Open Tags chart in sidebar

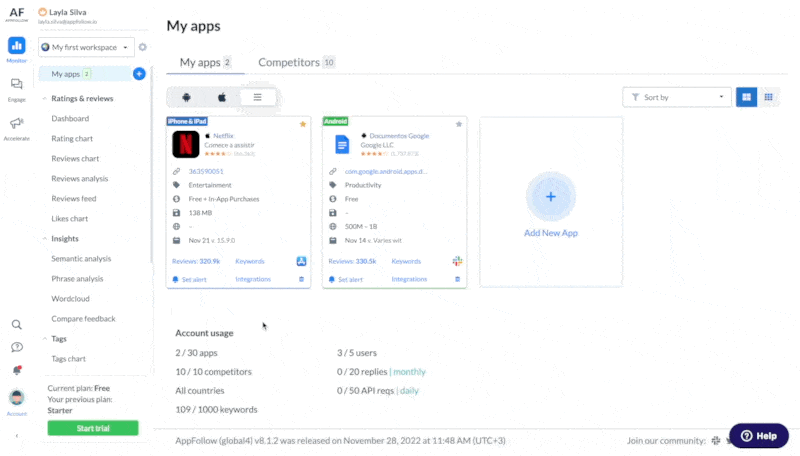click(x=68, y=359)
